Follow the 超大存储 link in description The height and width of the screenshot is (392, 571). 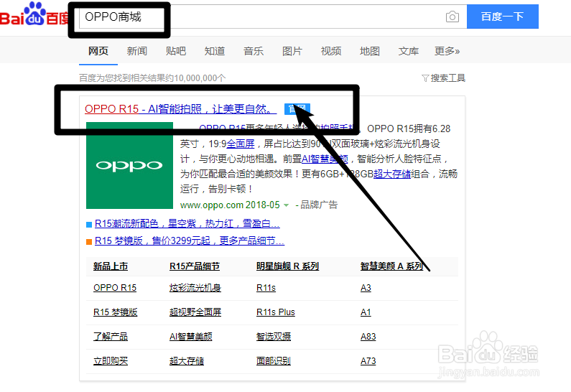[x=392, y=174]
